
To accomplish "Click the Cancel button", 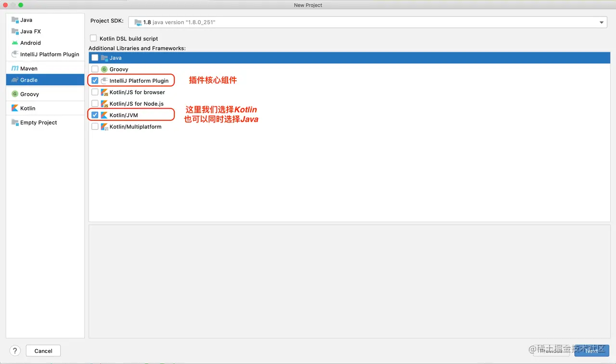I will tap(43, 351).
